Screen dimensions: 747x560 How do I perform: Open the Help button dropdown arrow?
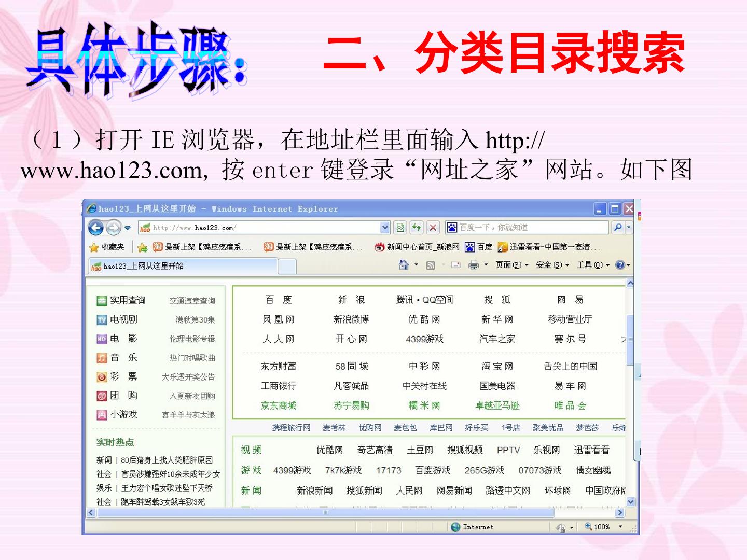point(628,265)
